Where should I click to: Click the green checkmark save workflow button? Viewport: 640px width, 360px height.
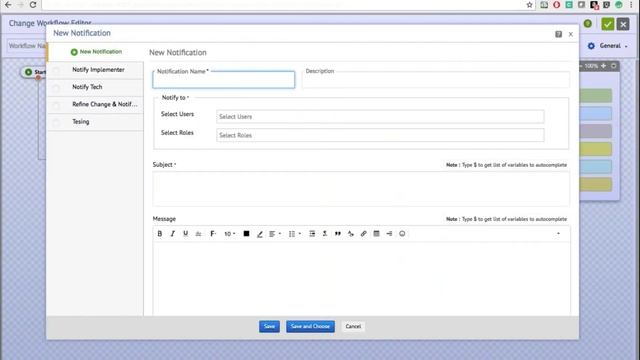coord(607,24)
